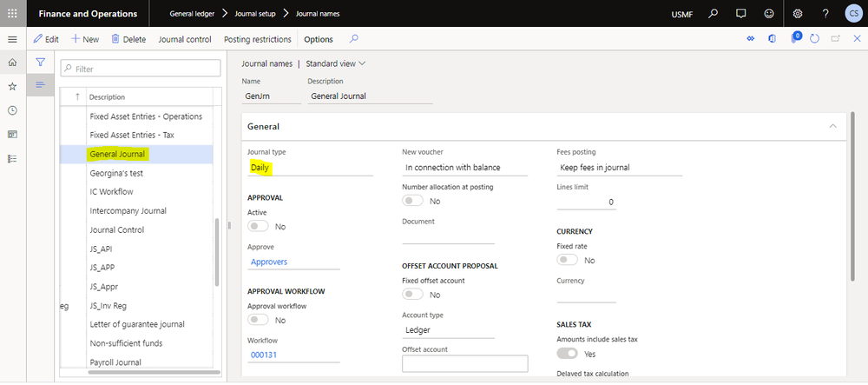The image size is (868, 385).
Task: Open the Options tab
Action: tap(319, 39)
